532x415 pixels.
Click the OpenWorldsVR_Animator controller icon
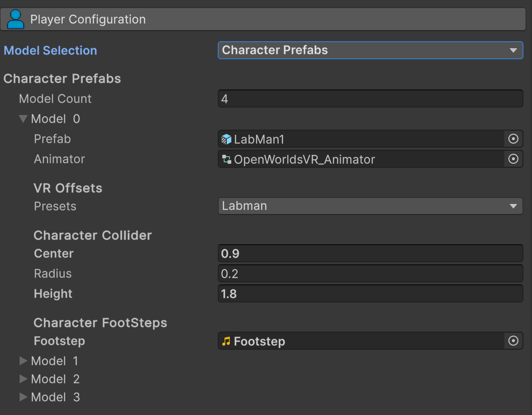[x=226, y=160]
